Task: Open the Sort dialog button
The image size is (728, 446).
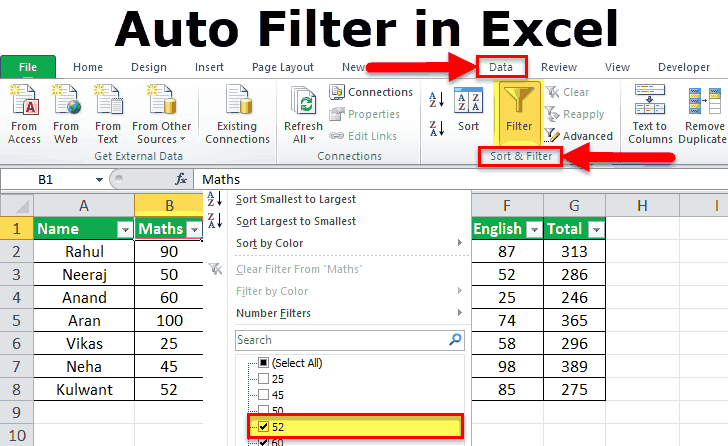Action: [468, 110]
